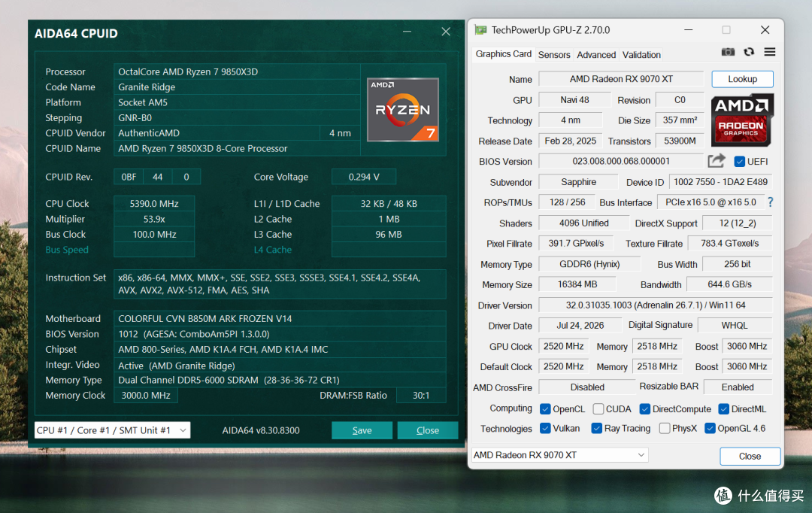Click the Texture Fillrate value 783.4 GTexel/s

click(729, 244)
